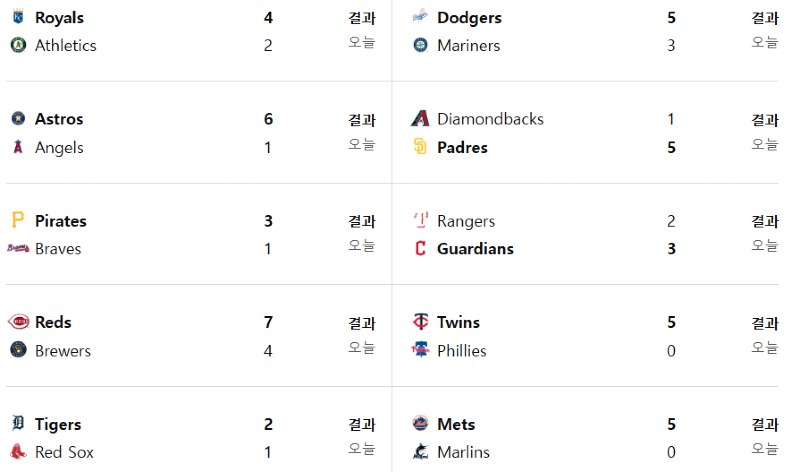
Task: Click the Guardians team logo
Action: click(x=420, y=249)
